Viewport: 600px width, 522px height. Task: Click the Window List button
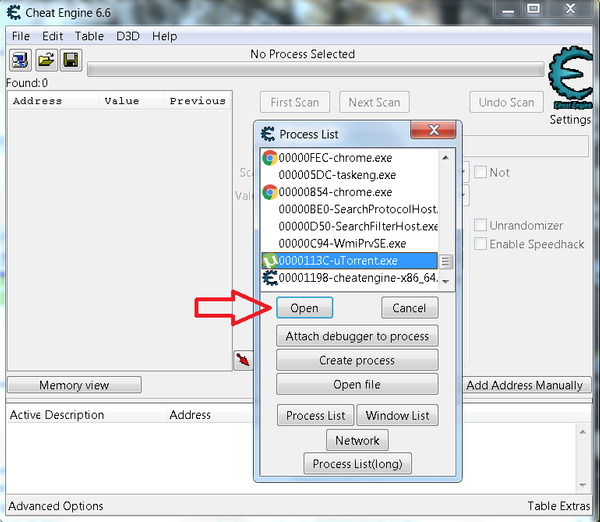tap(398, 415)
